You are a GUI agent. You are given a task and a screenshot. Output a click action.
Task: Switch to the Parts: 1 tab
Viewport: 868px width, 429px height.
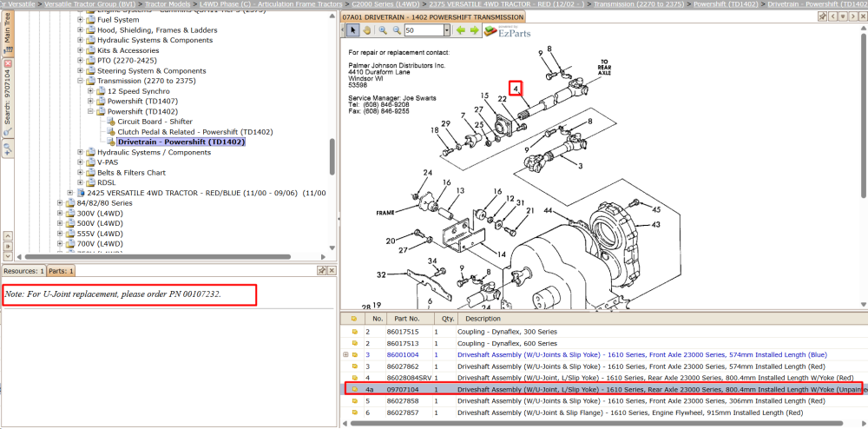(61, 271)
